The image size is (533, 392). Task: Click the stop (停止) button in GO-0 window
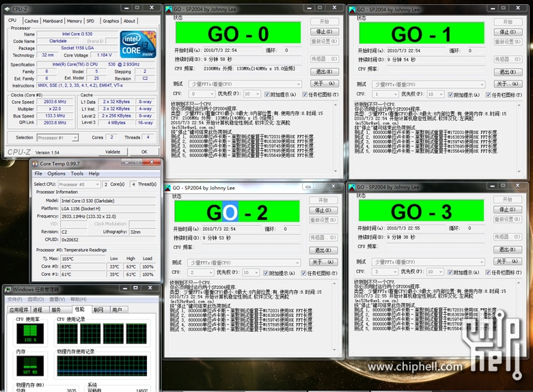point(325,31)
